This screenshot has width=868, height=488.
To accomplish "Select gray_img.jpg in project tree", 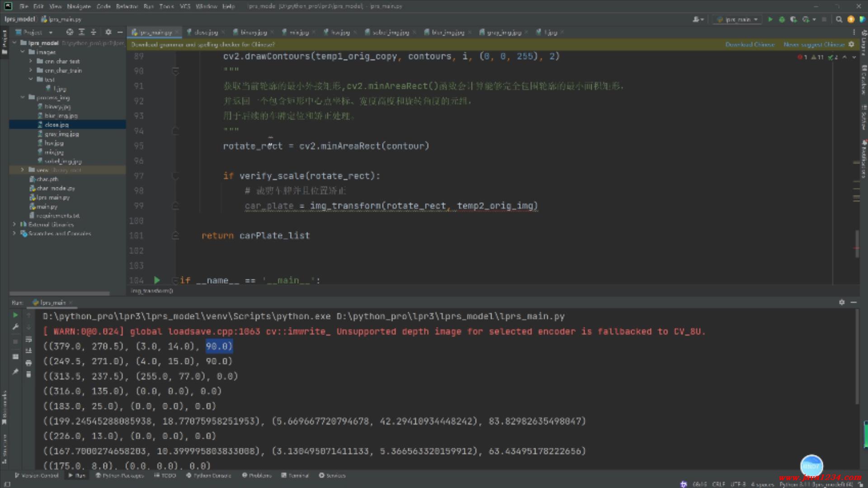I will coord(61,134).
